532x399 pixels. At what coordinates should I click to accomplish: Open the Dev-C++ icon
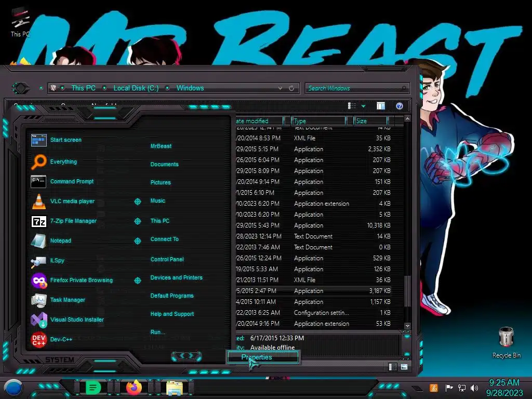(x=38, y=339)
